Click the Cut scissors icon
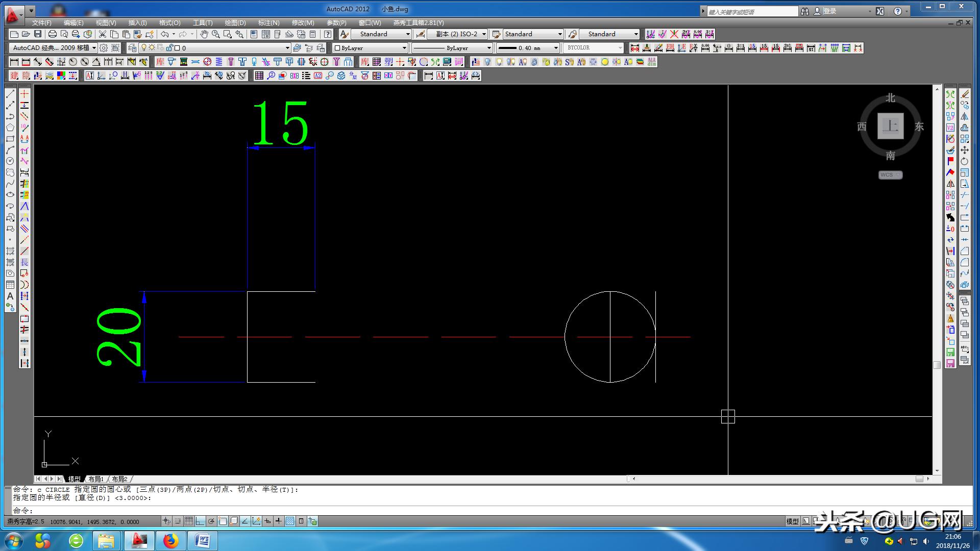The image size is (980, 551). click(103, 34)
